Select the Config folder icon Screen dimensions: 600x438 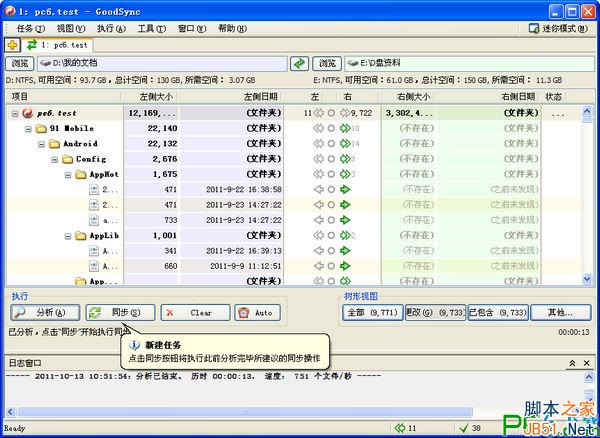tap(68, 159)
